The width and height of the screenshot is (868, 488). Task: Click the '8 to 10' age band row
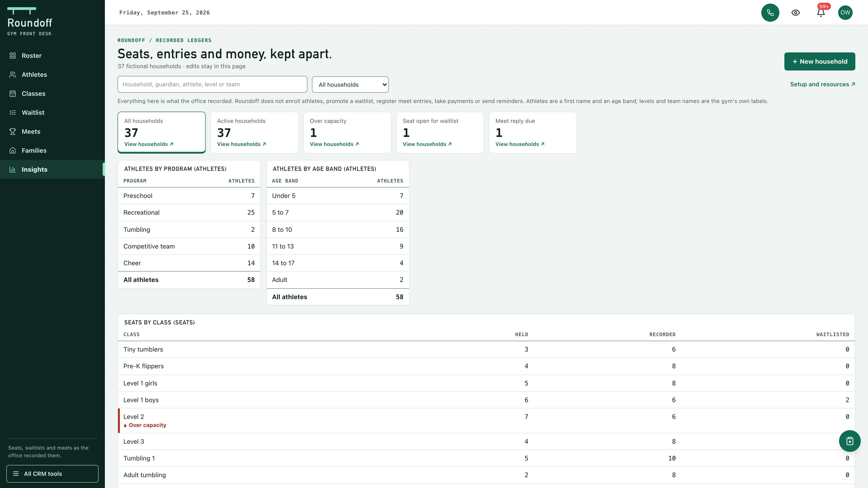tap(338, 229)
